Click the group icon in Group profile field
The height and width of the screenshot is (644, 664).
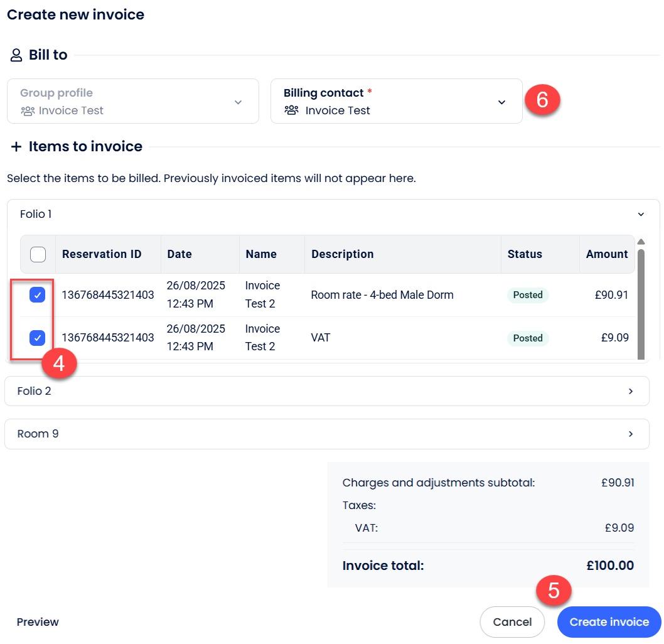27,111
